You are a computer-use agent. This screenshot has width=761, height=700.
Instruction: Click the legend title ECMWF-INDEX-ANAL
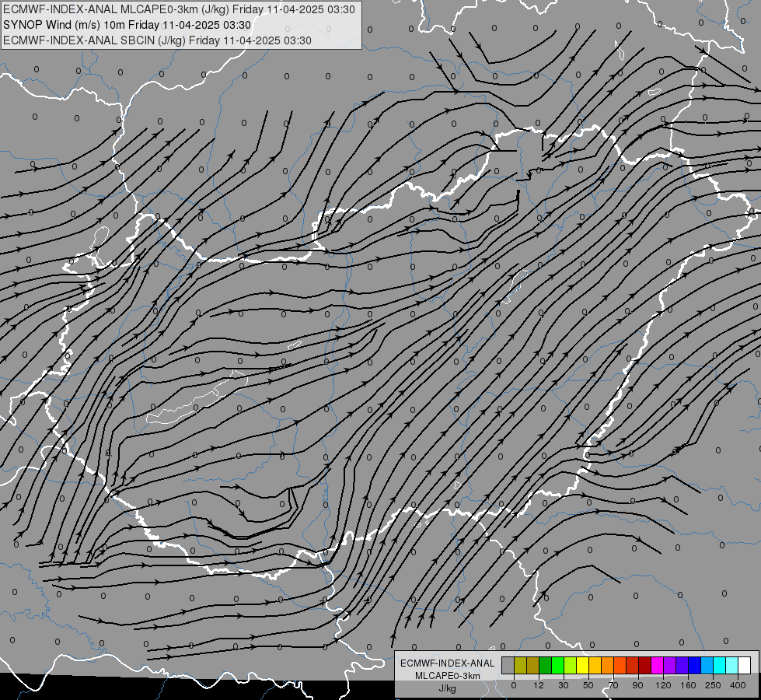coord(447,663)
